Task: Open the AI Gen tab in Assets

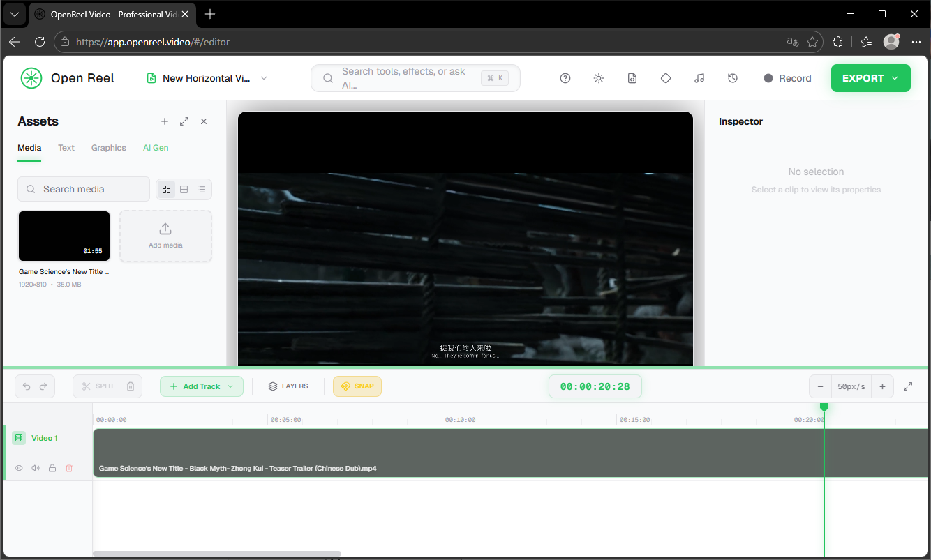Action: click(x=156, y=148)
